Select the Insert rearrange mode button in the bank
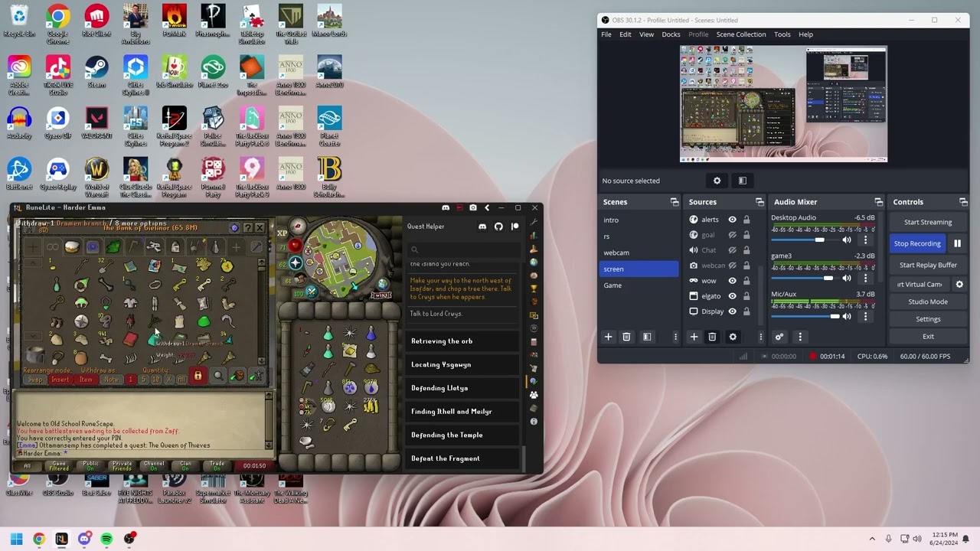The height and width of the screenshot is (551, 980). pyautogui.click(x=60, y=380)
